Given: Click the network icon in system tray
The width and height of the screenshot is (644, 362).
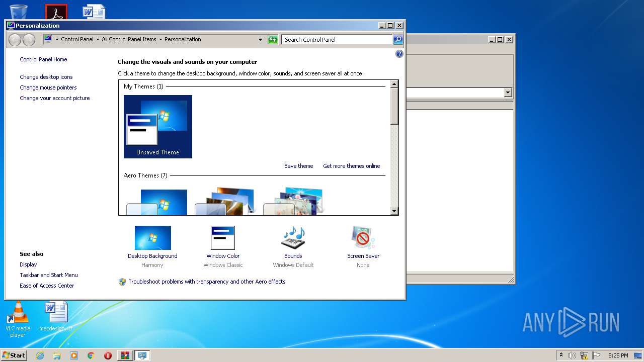Looking at the screenshot, I should point(584,355).
